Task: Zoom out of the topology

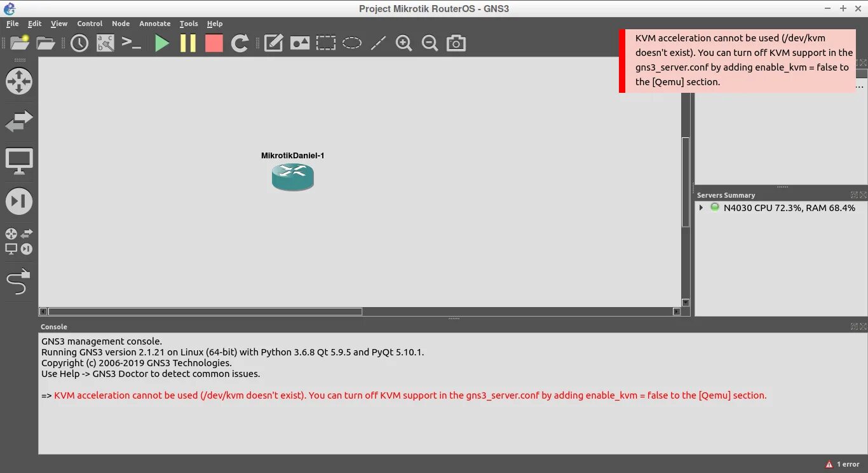Action: tap(430, 43)
